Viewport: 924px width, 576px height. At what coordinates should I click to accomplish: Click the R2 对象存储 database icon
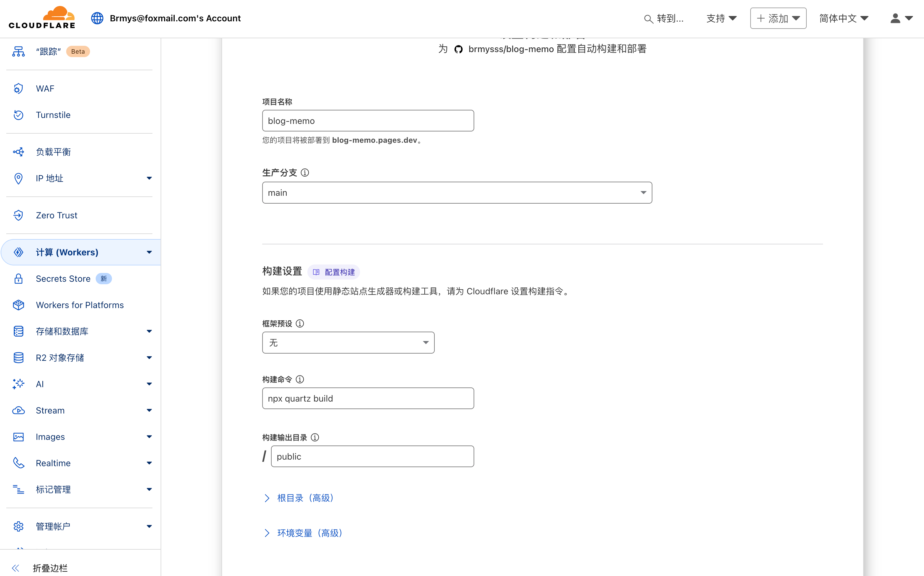(x=18, y=358)
